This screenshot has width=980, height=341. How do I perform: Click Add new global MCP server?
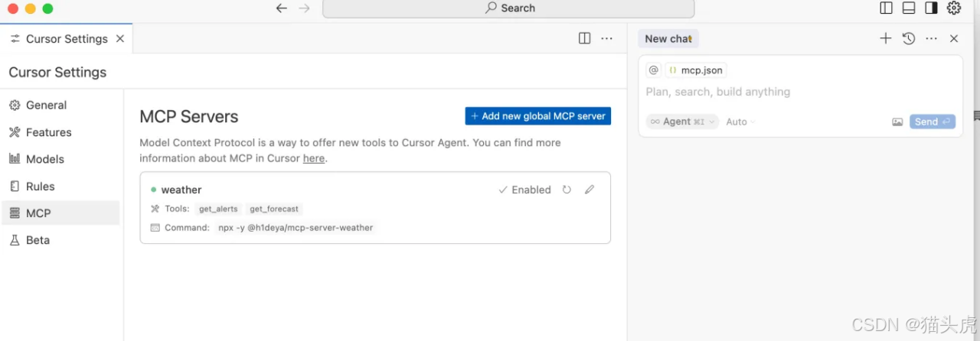(x=538, y=116)
